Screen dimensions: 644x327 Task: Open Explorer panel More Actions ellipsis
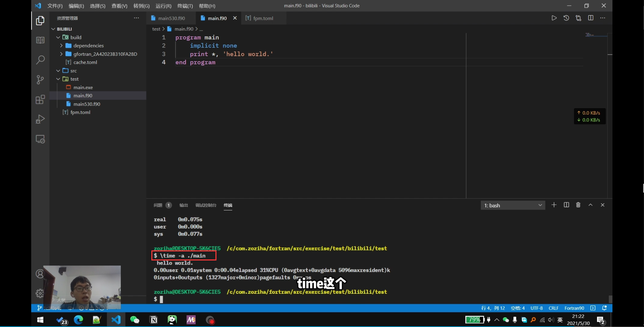pos(136,18)
